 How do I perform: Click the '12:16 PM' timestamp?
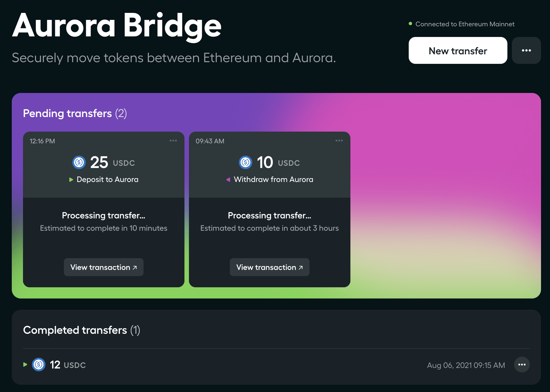tap(42, 141)
